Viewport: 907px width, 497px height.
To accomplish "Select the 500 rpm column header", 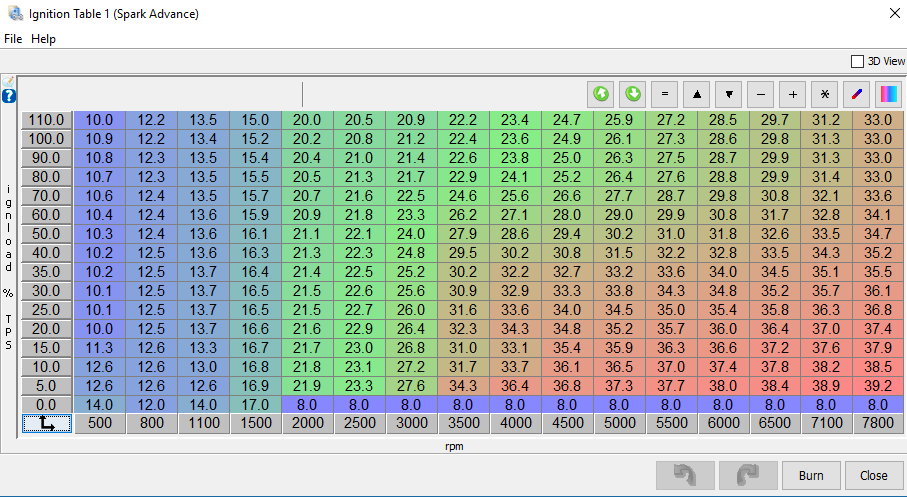I will pyautogui.click(x=99, y=424).
